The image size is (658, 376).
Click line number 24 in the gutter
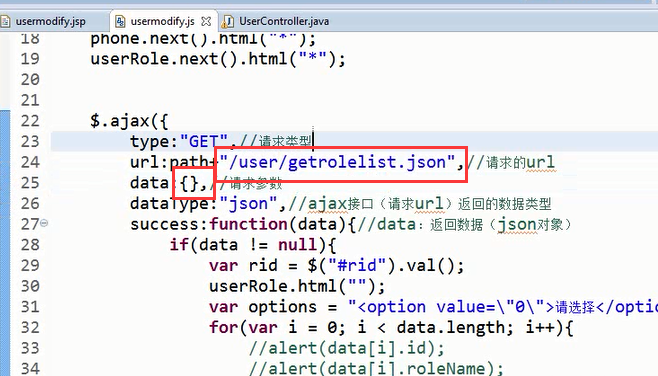[30, 162]
